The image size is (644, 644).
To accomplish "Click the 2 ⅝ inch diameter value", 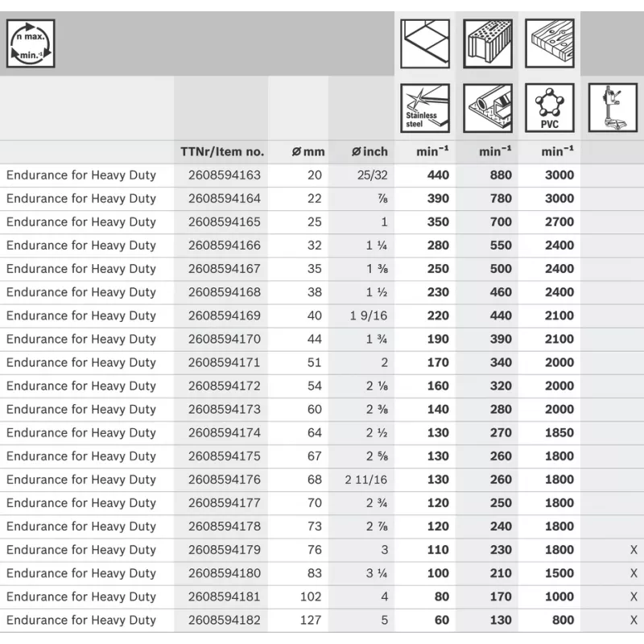I will [x=377, y=456].
